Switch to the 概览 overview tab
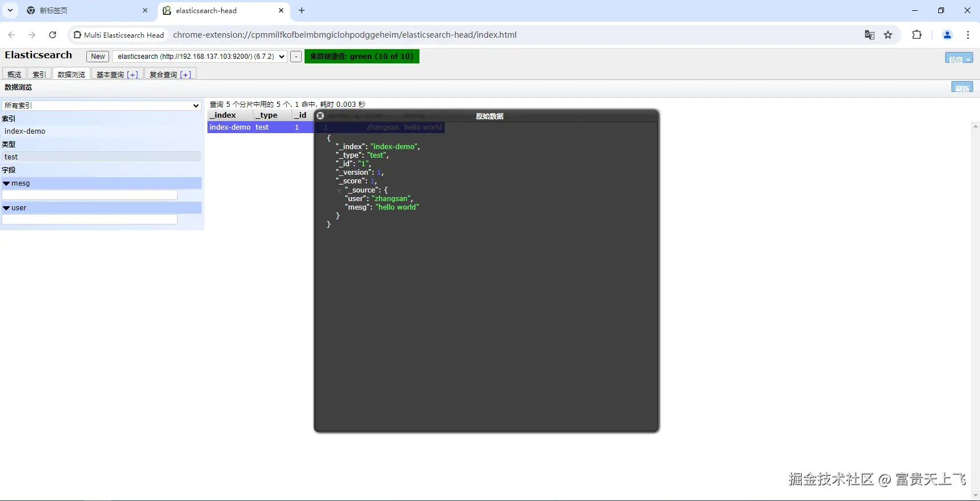Image resolution: width=980 pixels, height=501 pixels. point(14,74)
